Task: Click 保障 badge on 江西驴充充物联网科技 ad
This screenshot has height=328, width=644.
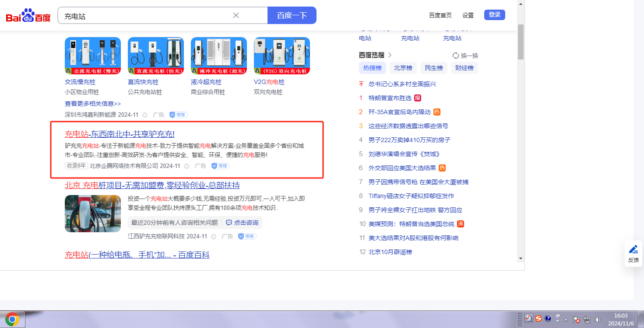Action: coord(247,236)
